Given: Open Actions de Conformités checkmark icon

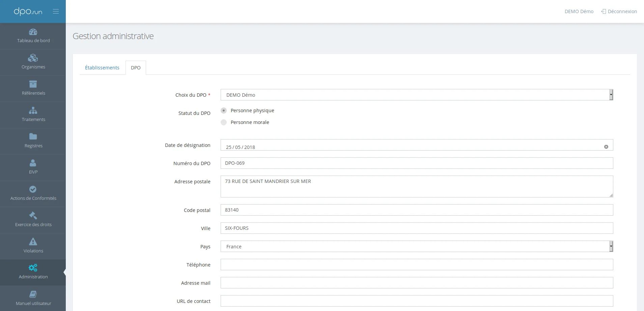Looking at the screenshot, I should pos(33,189).
